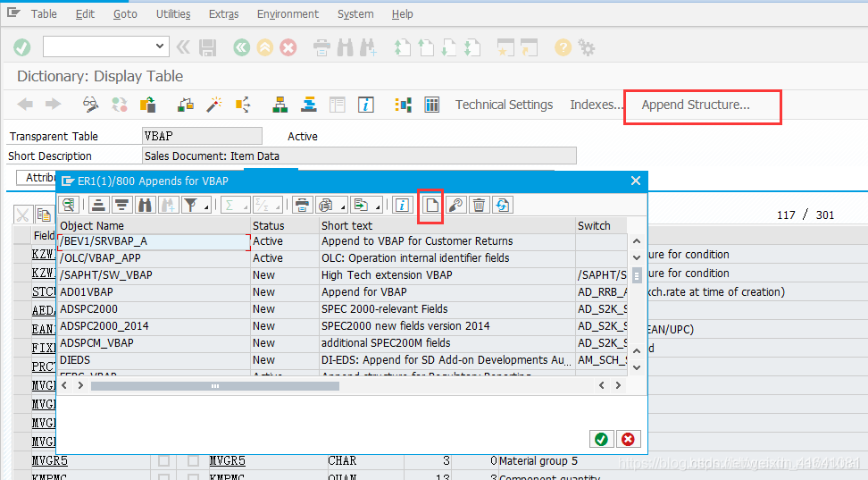Click the blue Documentation info icon in Dictionary toolbar
The height and width of the screenshot is (480, 868).
(366, 105)
